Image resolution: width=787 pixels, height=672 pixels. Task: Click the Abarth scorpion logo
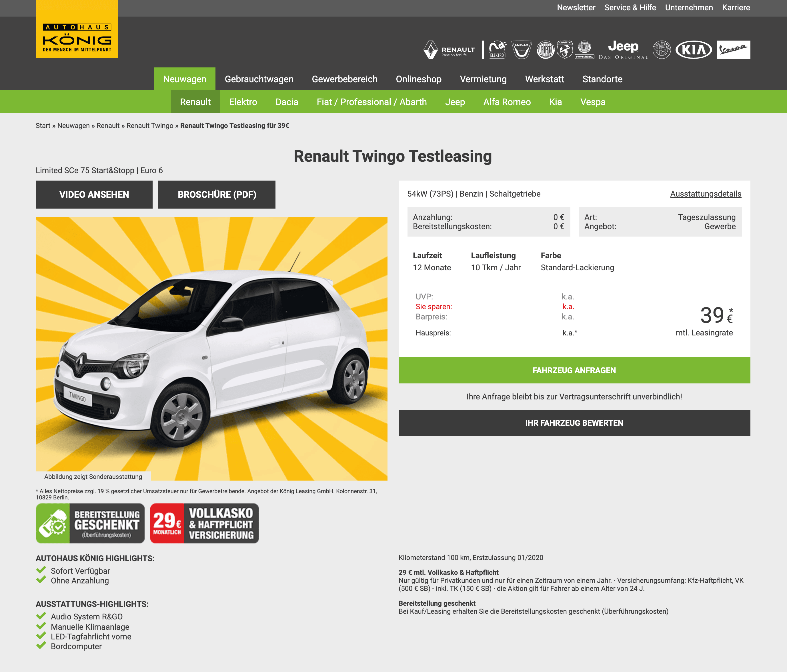pos(565,50)
